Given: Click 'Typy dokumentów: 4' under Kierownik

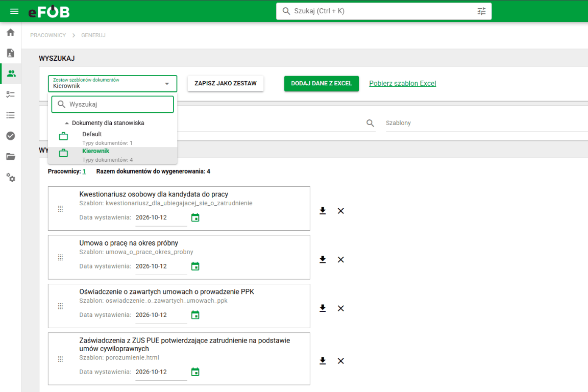Looking at the screenshot, I should coord(108,160).
